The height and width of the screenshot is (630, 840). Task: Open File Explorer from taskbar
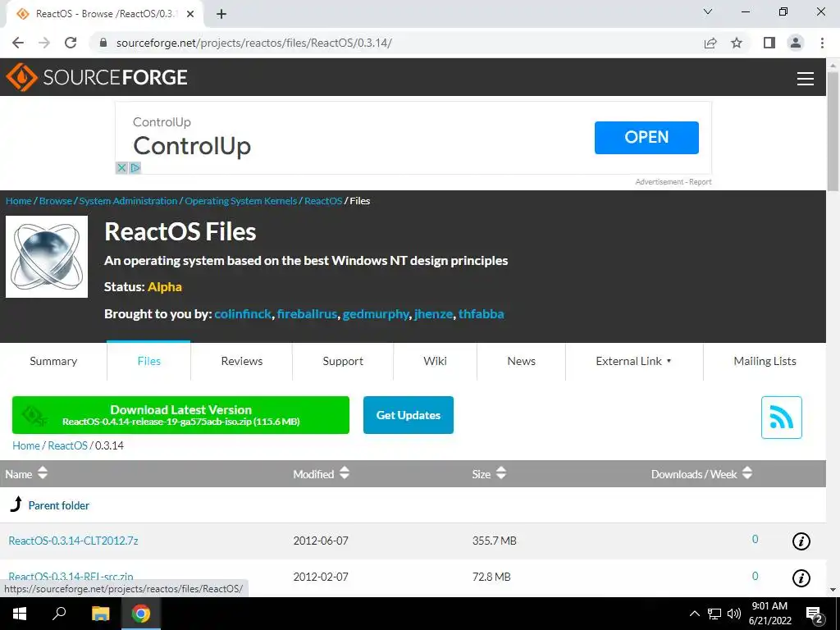click(x=100, y=614)
